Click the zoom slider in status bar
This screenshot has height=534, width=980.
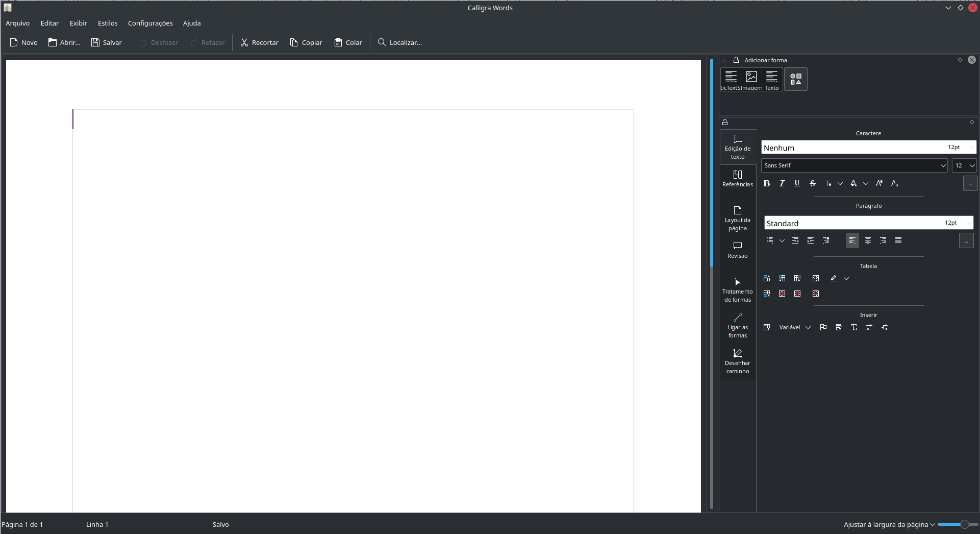(x=957, y=524)
